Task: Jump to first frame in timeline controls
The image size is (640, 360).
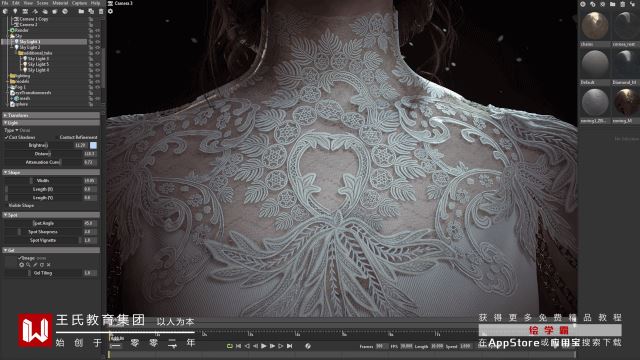Action: click(238, 346)
